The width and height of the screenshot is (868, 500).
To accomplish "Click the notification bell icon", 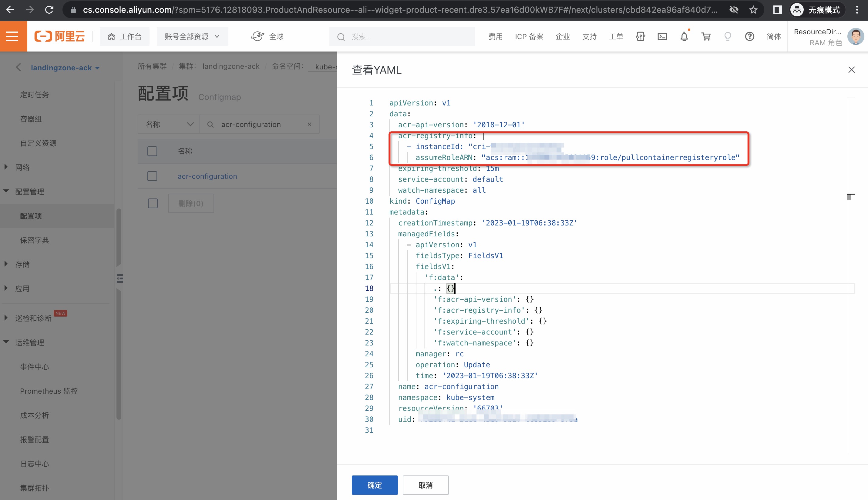I will point(684,36).
